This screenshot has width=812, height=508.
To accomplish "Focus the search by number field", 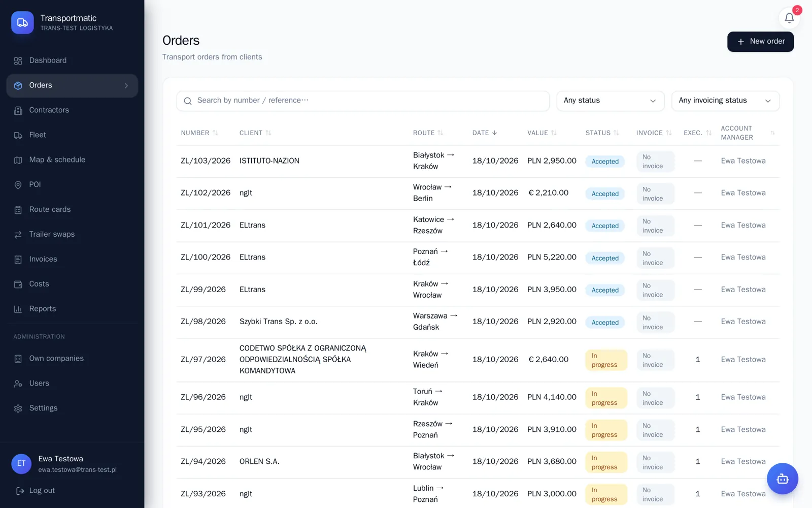I will click(363, 101).
